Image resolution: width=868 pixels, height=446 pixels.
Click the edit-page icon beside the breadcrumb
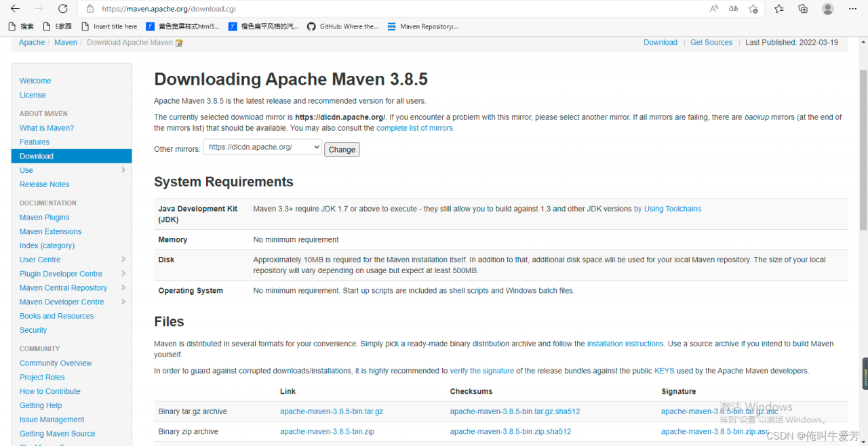(x=179, y=43)
